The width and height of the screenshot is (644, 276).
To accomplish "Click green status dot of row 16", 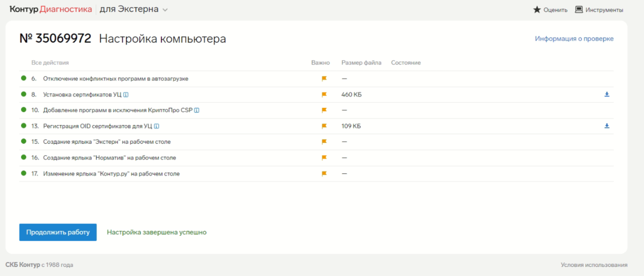I will 24,157.
